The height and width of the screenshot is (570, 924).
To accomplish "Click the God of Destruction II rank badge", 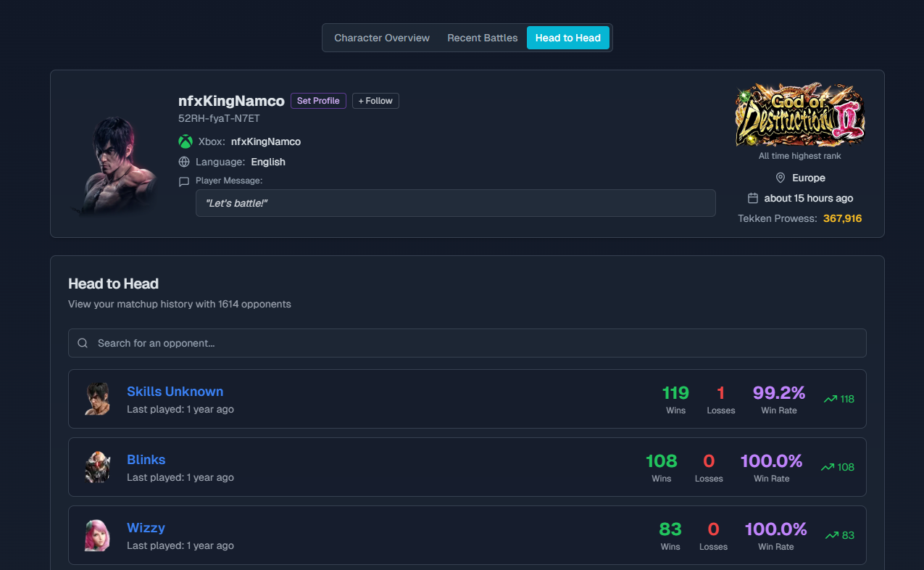I will point(800,114).
